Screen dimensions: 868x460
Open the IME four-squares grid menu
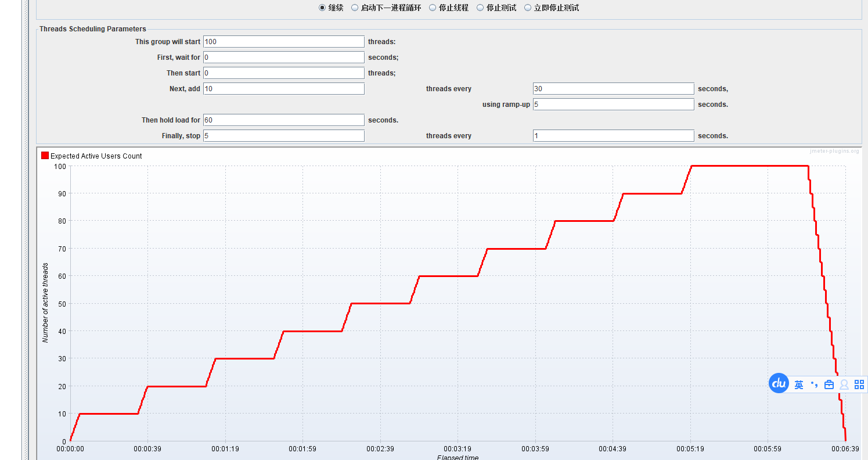[859, 384]
